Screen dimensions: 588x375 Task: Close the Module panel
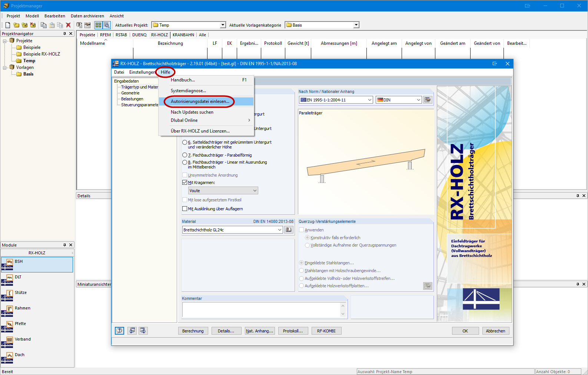pyautogui.click(x=71, y=245)
